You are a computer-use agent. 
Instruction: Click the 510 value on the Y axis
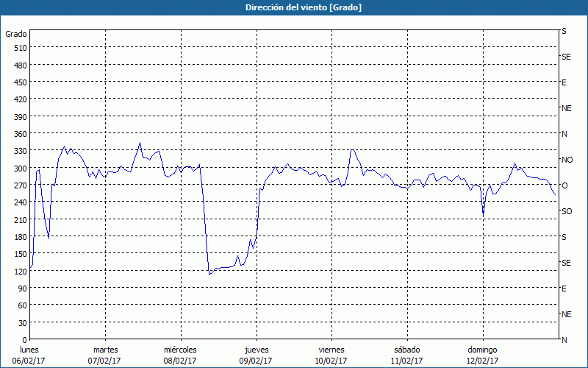(x=20, y=48)
